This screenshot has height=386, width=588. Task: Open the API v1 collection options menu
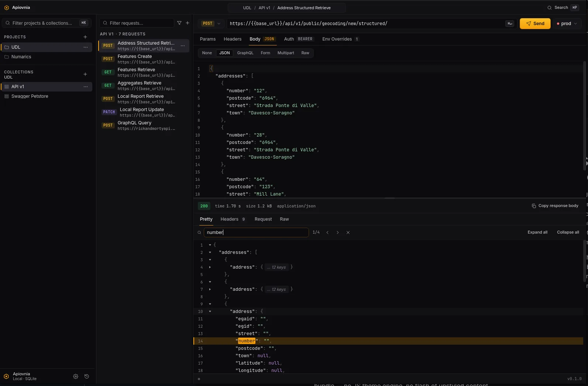pyautogui.click(x=86, y=87)
